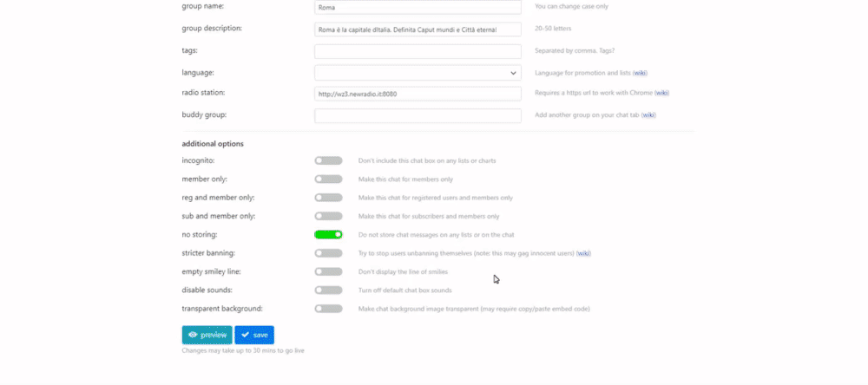868x385 pixels.
Task: Open wiki link beside language field
Action: point(640,73)
